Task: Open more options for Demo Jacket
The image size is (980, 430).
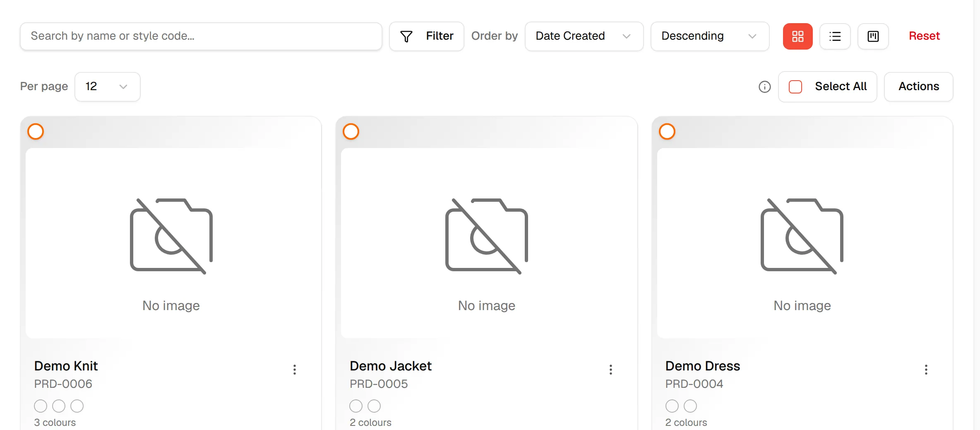Action: [611, 370]
